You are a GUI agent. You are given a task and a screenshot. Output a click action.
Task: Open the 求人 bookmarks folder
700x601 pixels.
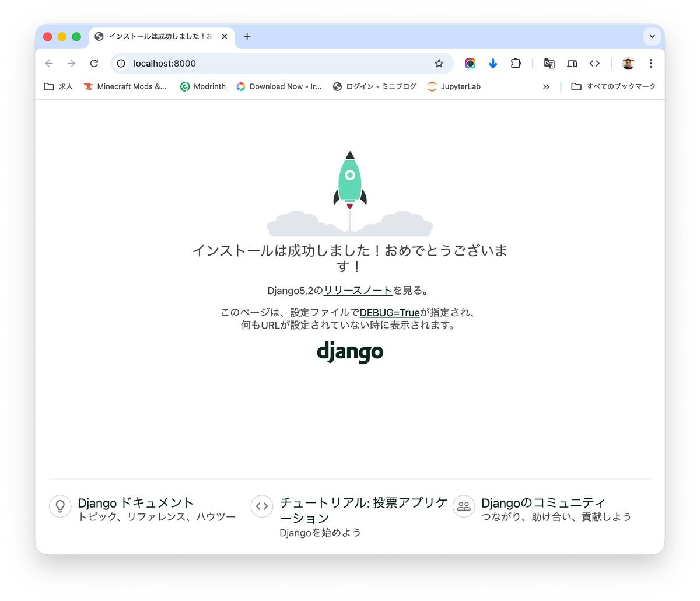point(58,86)
